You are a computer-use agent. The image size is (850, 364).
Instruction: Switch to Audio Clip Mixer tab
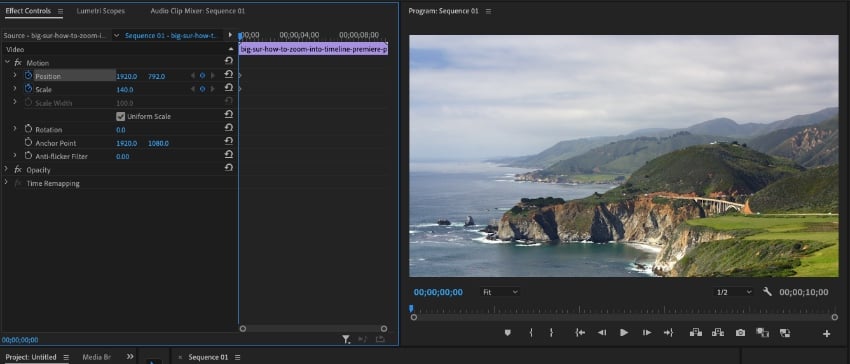(197, 11)
